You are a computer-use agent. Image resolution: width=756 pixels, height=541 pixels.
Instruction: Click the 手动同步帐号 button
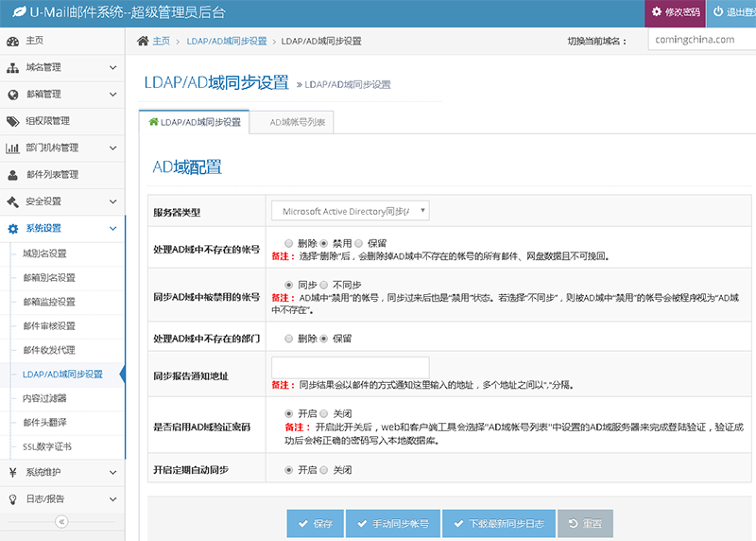click(x=393, y=524)
